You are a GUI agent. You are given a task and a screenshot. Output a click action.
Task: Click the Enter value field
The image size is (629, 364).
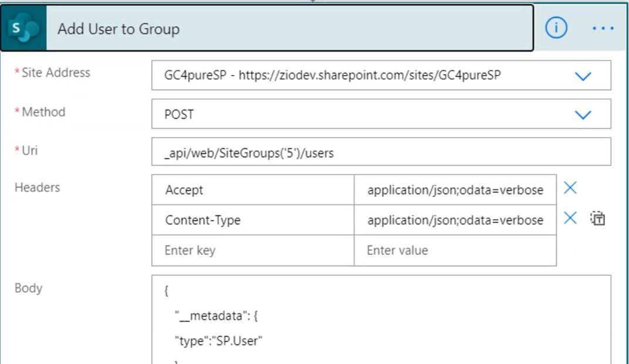[455, 250]
